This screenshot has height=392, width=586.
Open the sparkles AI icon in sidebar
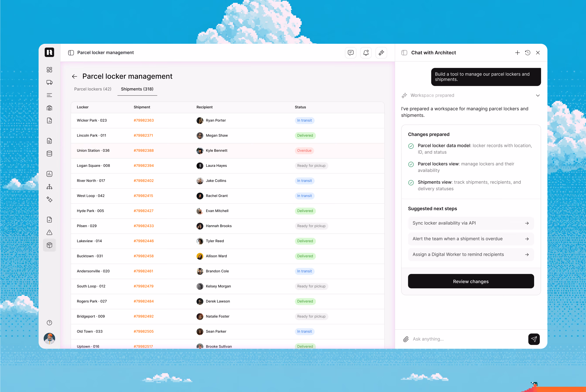[x=49, y=199]
